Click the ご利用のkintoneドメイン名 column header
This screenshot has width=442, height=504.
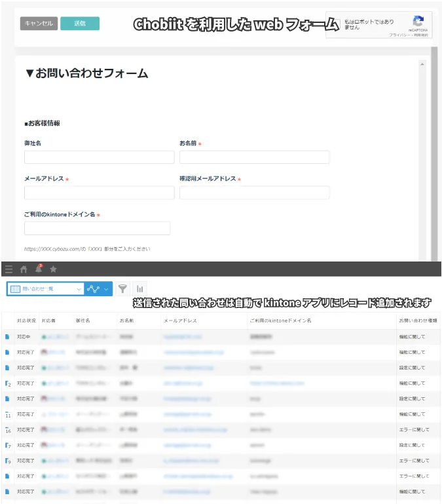(280, 320)
